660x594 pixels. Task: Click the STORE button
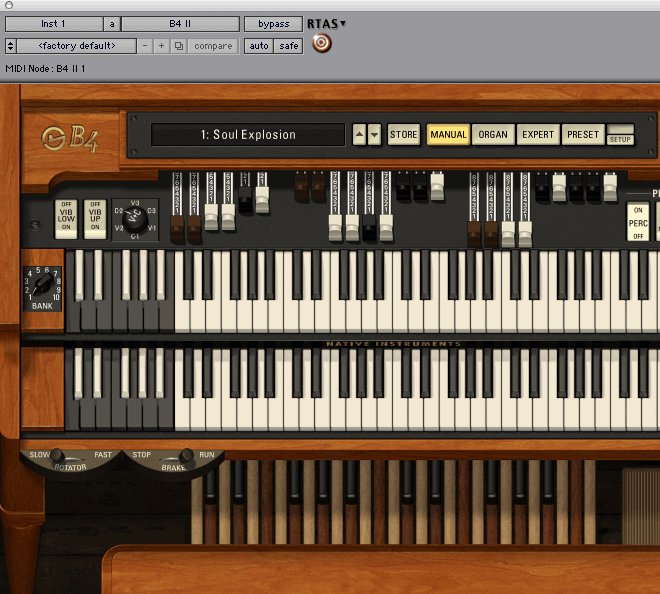coord(404,134)
